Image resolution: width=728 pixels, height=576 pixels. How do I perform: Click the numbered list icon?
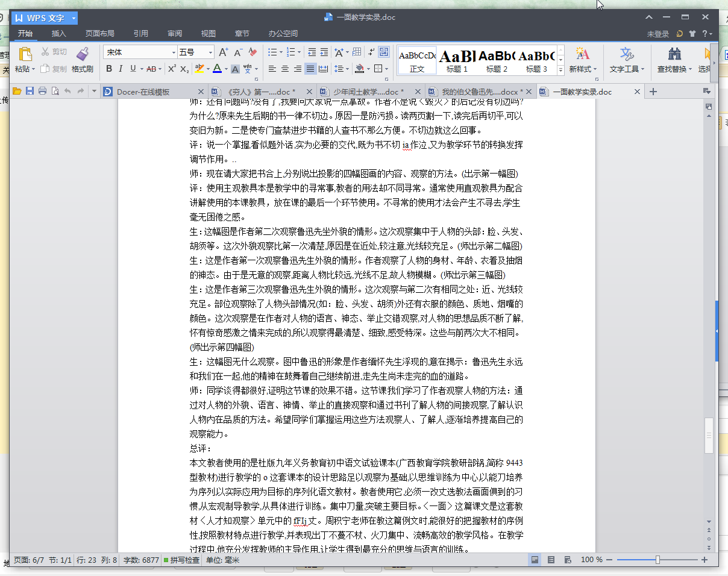coord(290,52)
